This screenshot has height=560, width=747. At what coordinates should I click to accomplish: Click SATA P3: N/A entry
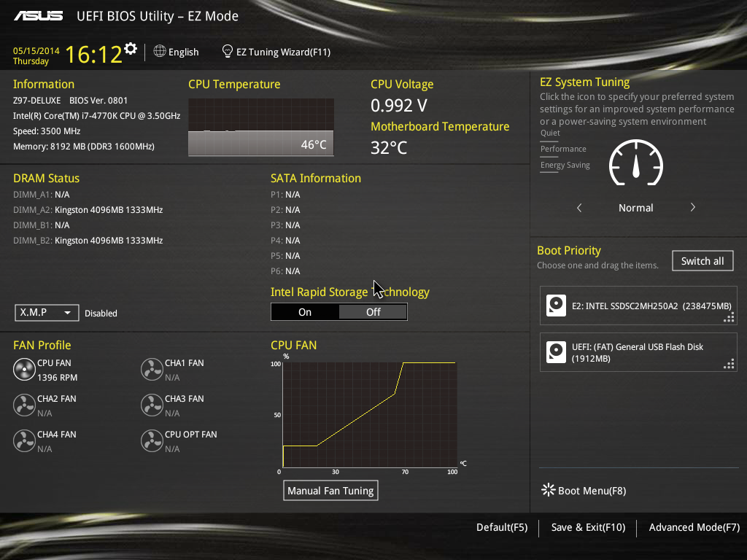pos(285,225)
